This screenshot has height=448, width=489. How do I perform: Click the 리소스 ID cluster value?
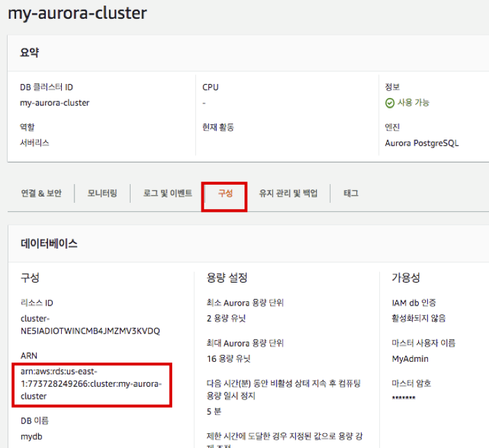90,325
